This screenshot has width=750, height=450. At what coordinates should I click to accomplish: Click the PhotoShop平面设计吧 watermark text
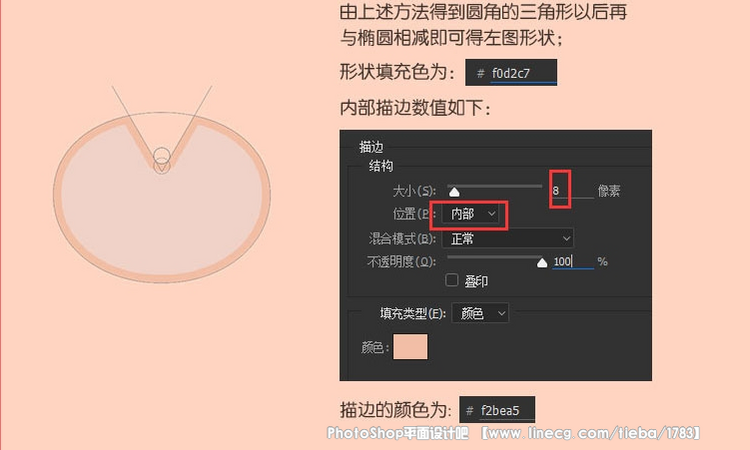[x=397, y=433]
